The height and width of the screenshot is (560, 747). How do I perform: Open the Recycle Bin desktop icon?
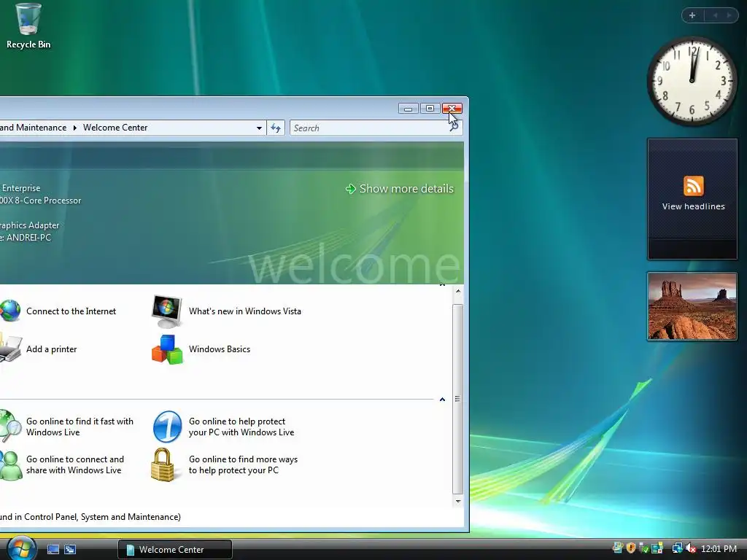coord(28,26)
